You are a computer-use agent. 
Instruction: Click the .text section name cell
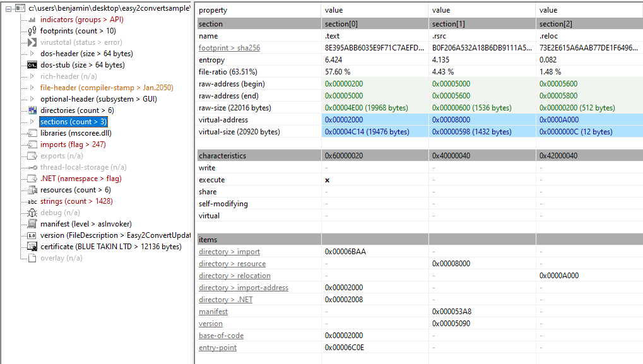pyautogui.click(x=332, y=36)
